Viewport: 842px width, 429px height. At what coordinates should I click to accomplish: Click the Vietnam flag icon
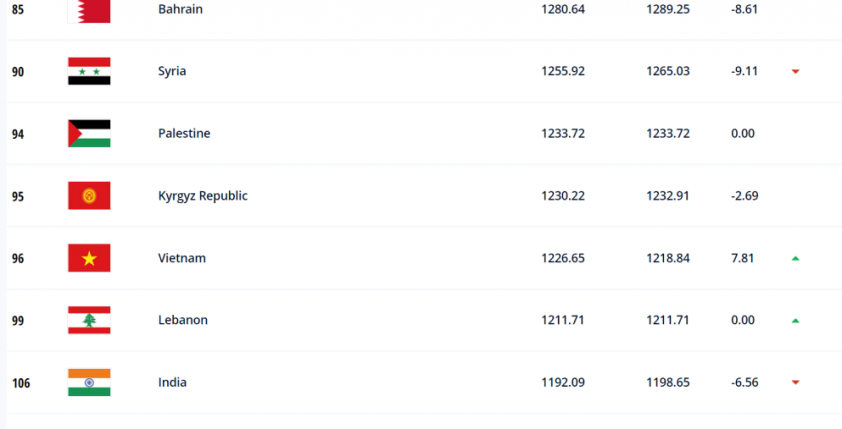(89, 258)
